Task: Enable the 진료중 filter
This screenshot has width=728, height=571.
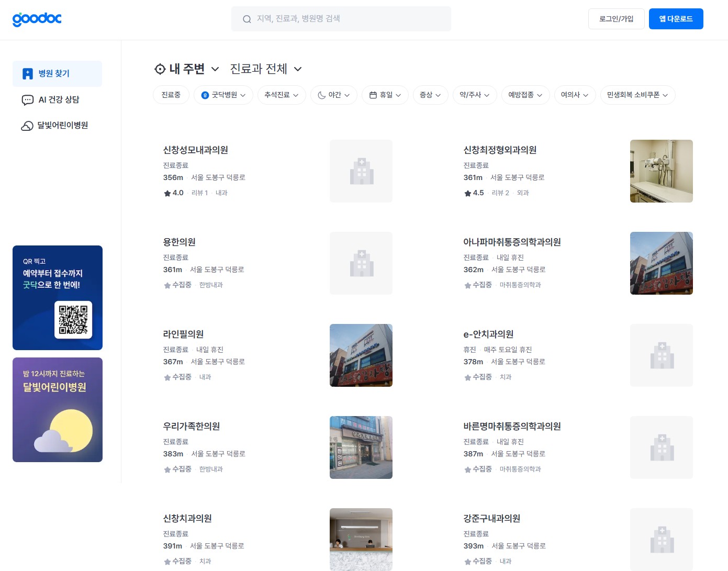Action: (171, 95)
